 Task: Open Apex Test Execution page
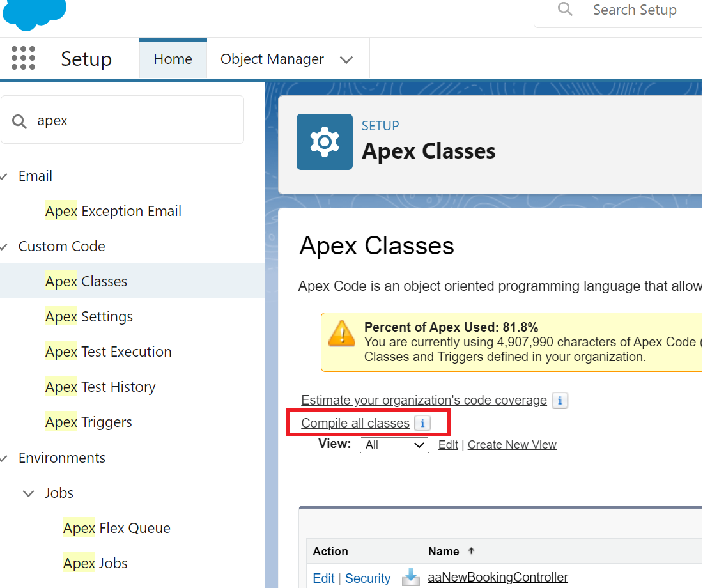coord(109,352)
